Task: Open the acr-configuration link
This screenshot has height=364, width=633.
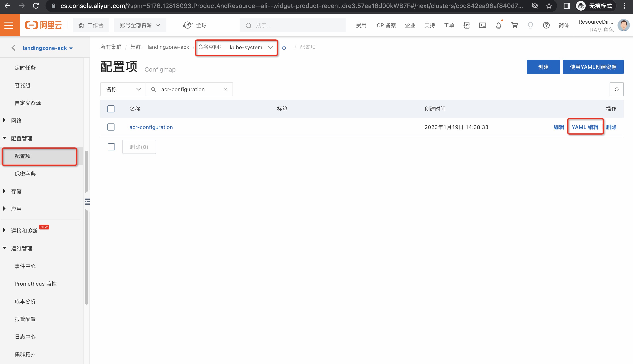Action: pos(151,127)
